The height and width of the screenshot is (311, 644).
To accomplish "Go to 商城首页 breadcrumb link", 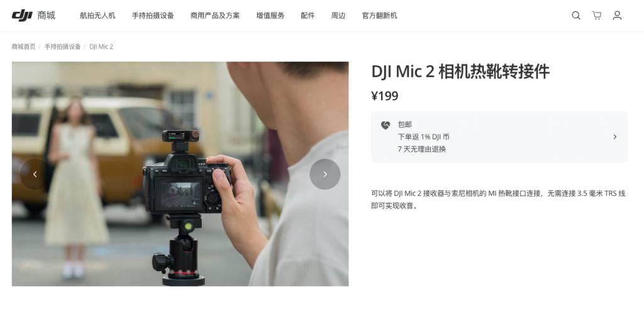I will pos(23,46).
